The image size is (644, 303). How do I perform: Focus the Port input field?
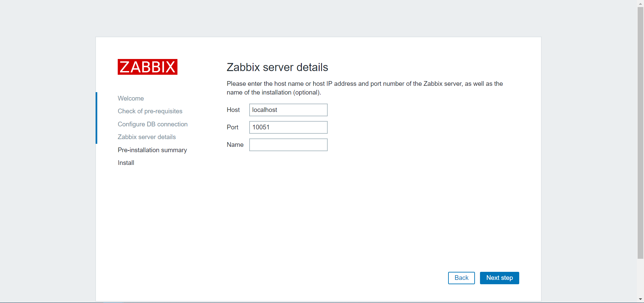coord(288,127)
